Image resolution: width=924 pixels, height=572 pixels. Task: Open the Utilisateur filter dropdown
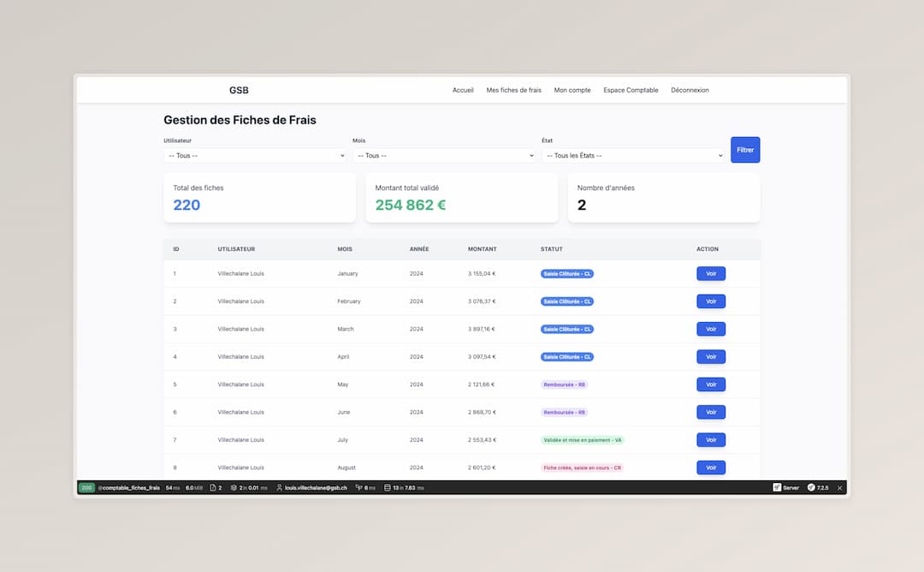(255, 156)
